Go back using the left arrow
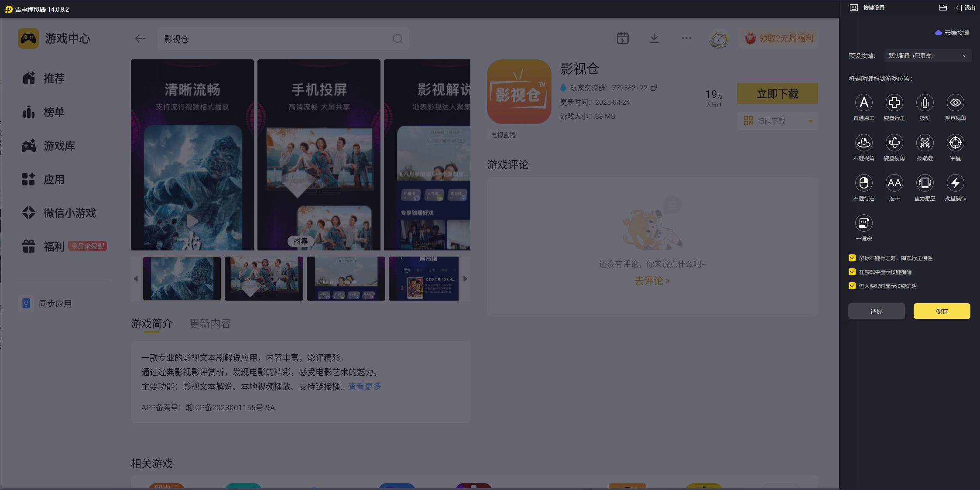Viewport: 980px width, 490px height. (140, 39)
